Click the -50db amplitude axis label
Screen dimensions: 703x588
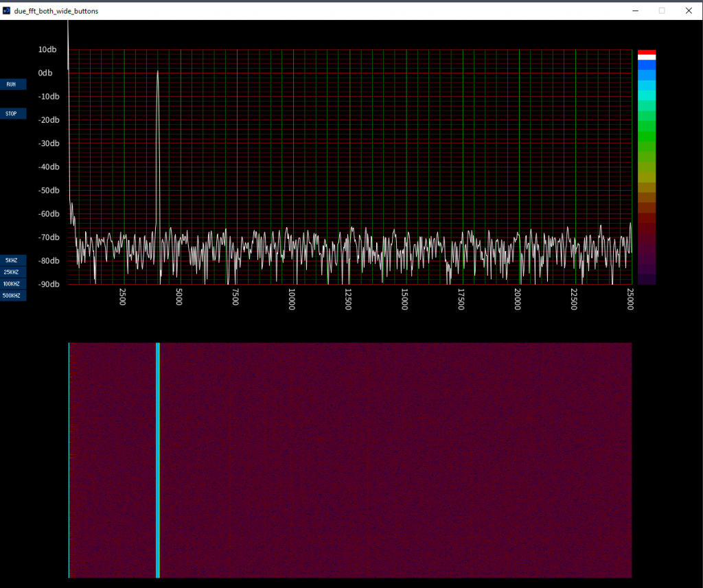48,190
